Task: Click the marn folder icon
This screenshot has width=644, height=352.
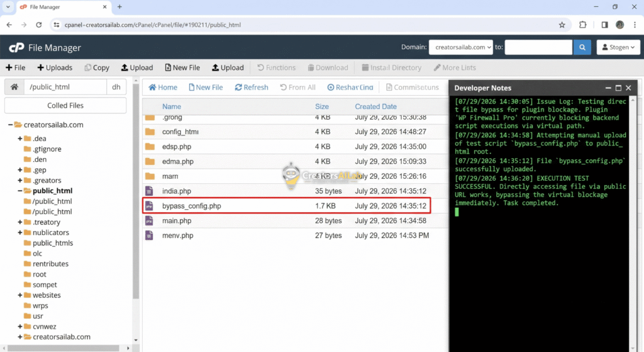Action: (x=150, y=176)
